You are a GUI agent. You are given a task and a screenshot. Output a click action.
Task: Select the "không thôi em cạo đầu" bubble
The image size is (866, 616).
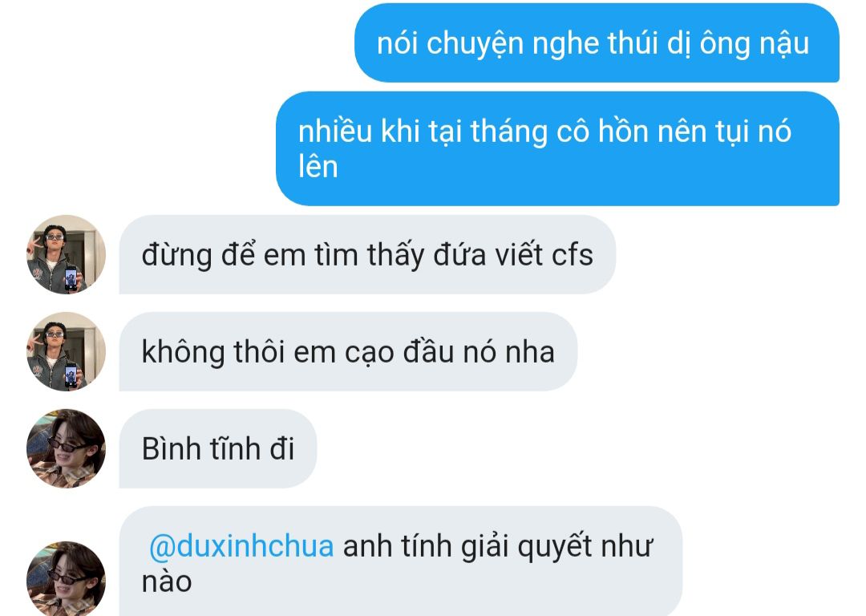(x=349, y=351)
